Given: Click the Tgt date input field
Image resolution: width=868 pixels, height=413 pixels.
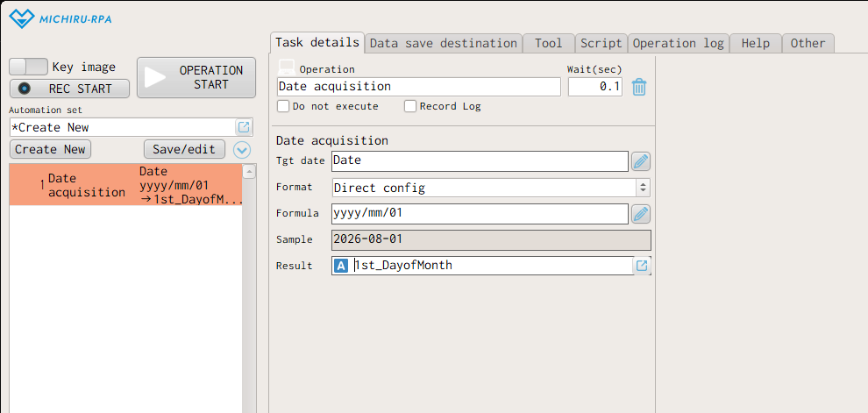Looking at the screenshot, I should coord(480,161).
